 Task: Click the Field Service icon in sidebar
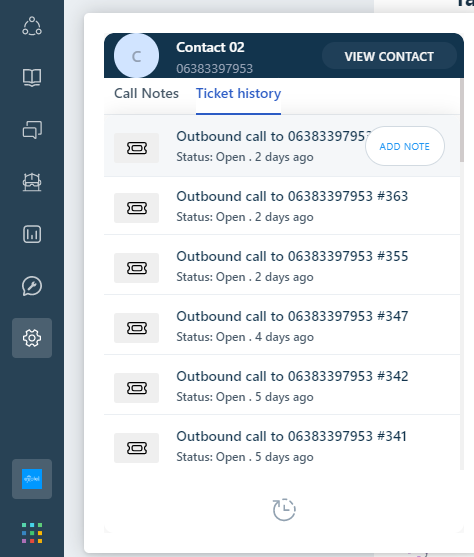coord(32,182)
